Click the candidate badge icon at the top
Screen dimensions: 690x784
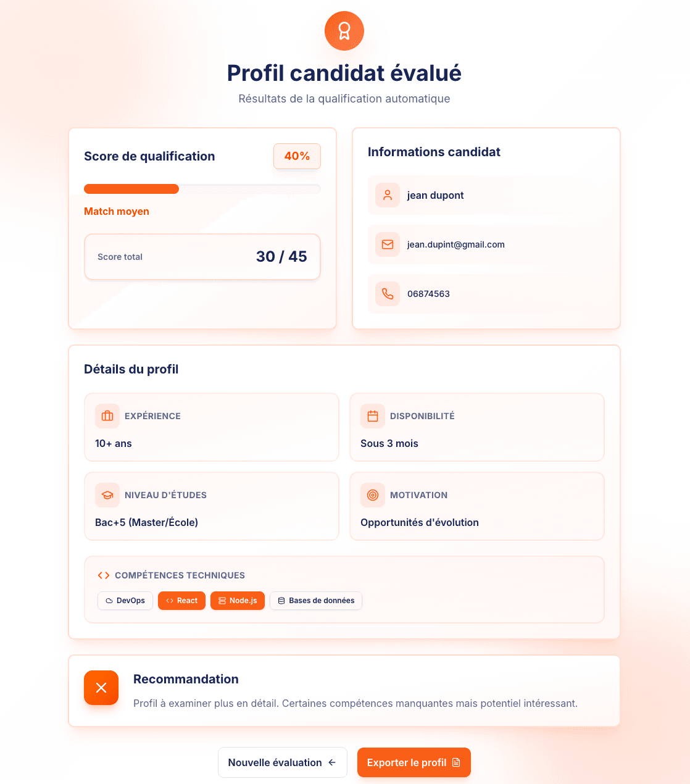(344, 31)
